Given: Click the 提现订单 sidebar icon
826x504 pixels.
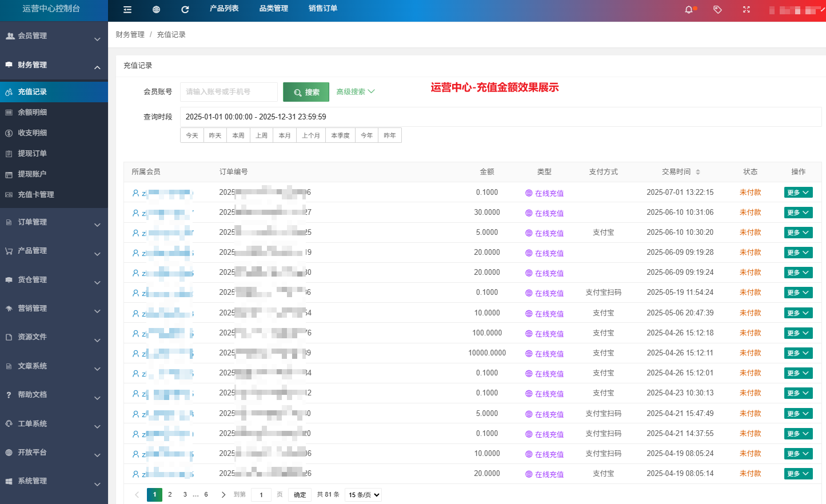Looking at the screenshot, I should pos(9,153).
